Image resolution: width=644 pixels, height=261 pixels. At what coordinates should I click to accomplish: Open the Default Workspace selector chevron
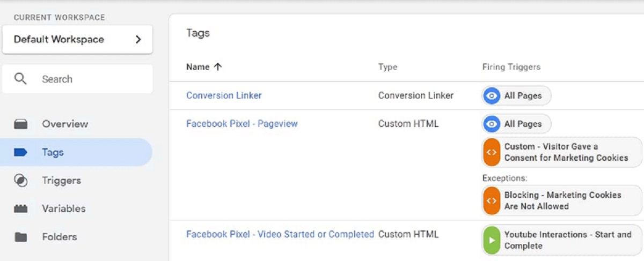[138, 40]
